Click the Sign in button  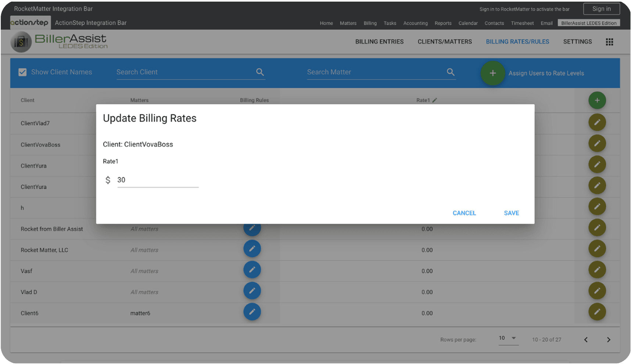[x=601, y=9]
